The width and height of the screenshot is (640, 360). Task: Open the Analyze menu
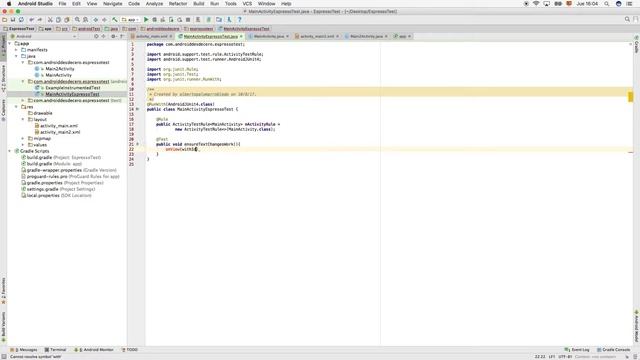[x=154, y=3]
